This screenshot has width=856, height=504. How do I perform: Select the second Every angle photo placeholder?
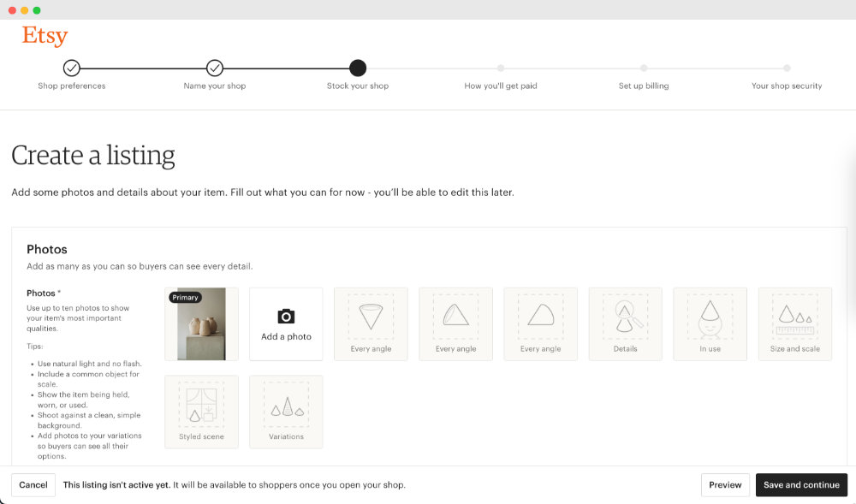(x=455, y=323)
